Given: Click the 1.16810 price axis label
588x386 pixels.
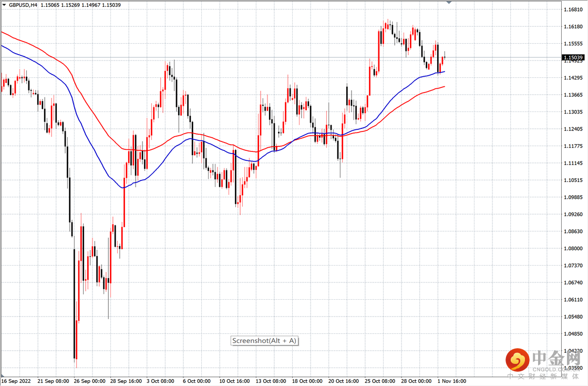Looking at the screenshot, I should coord(573,9).
